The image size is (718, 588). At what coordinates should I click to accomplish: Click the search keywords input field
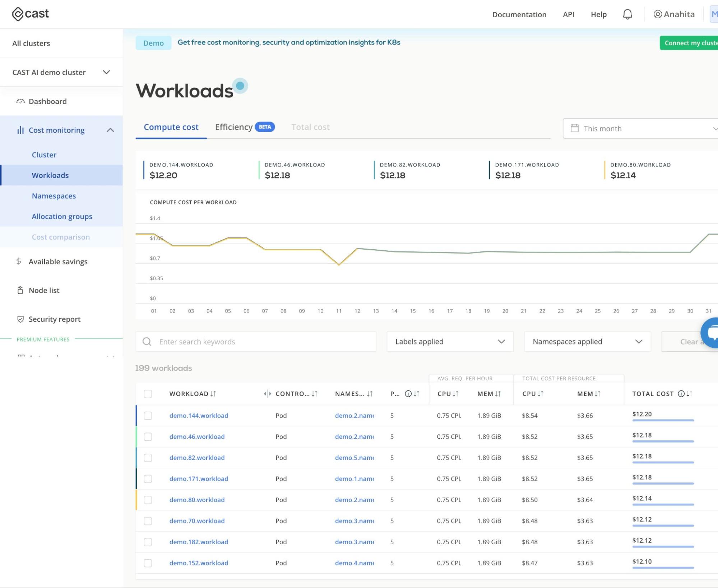[256, 342]
